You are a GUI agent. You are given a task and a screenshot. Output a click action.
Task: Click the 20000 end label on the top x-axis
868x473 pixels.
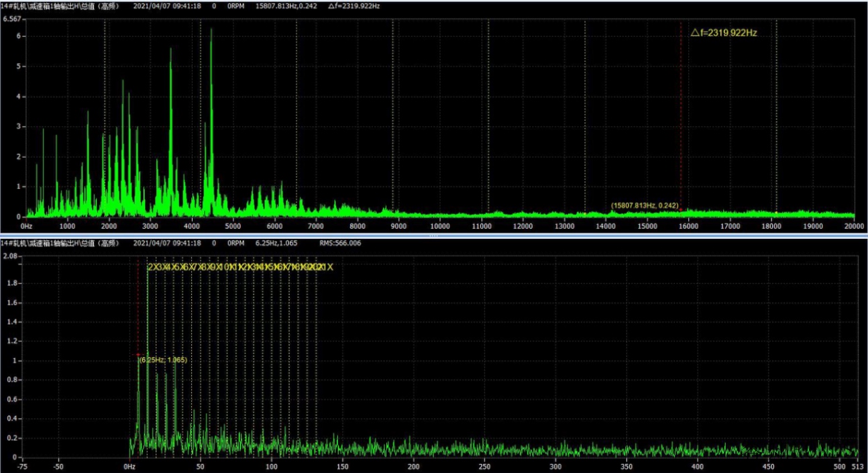pos(853,226)
